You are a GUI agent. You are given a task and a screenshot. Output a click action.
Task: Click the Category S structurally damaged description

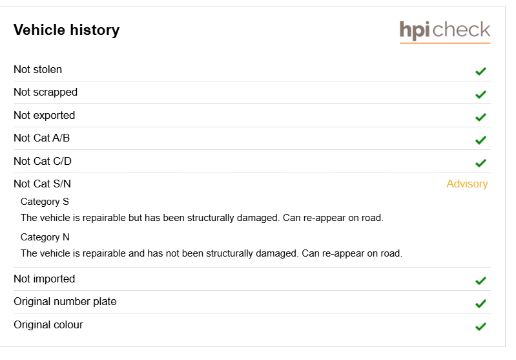[202, 218]
